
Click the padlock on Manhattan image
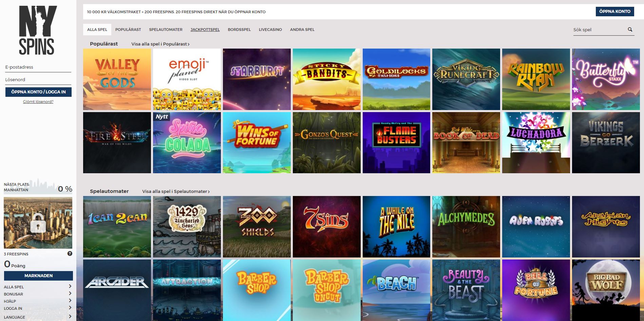(38, 223)
